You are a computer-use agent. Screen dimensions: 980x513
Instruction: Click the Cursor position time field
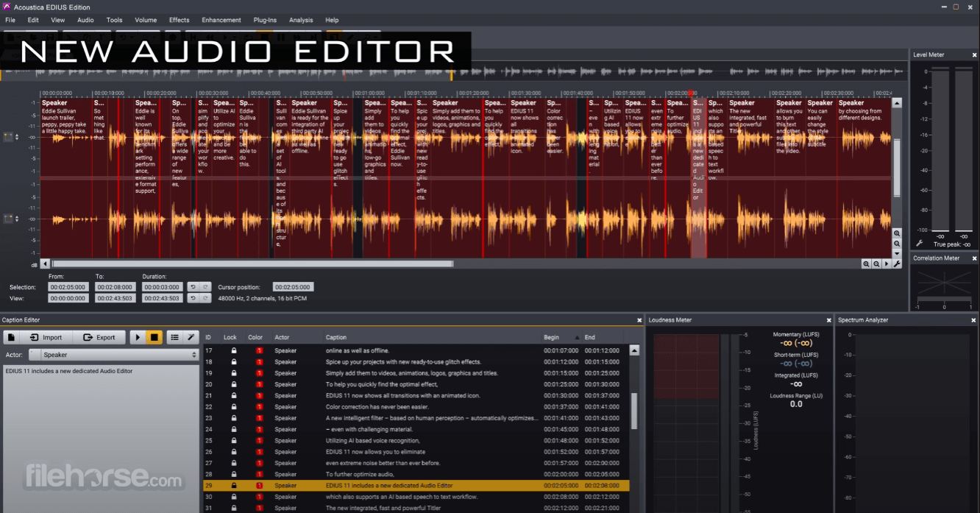click(293, 287)
